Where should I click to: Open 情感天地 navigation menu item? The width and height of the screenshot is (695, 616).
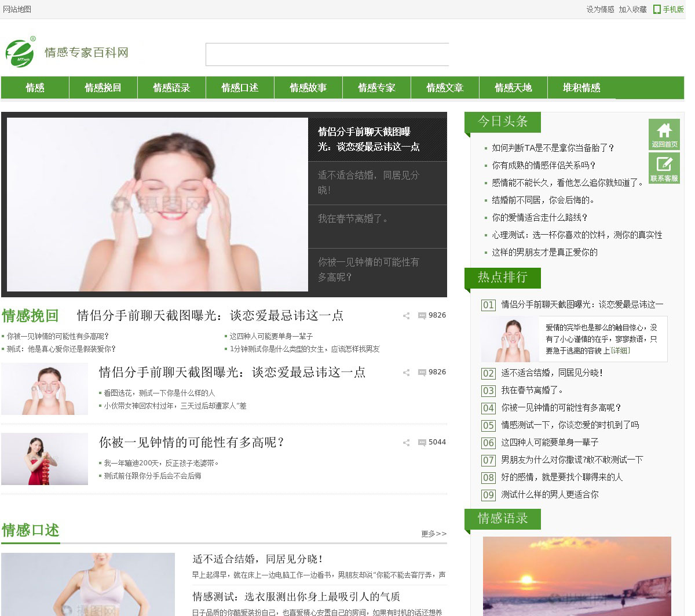pos(513,88)
